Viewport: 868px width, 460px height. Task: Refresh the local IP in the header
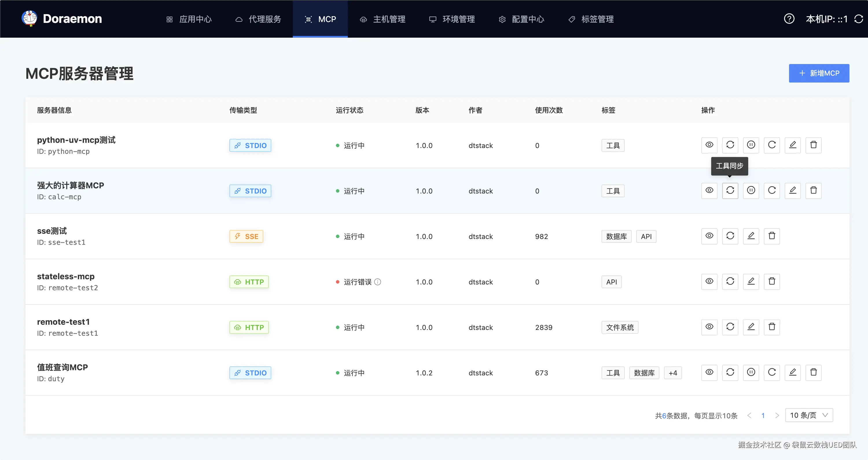tap(858, 19)
